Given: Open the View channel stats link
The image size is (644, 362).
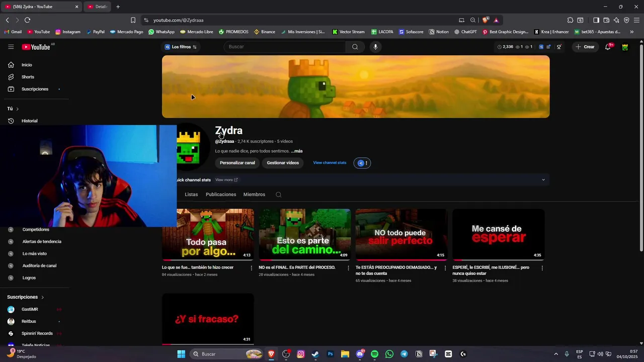Looking at the screenshot, I should 330,163.
